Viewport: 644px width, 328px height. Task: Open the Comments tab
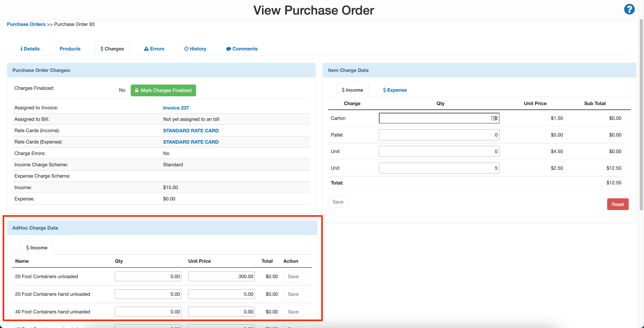tap(242, 49)
